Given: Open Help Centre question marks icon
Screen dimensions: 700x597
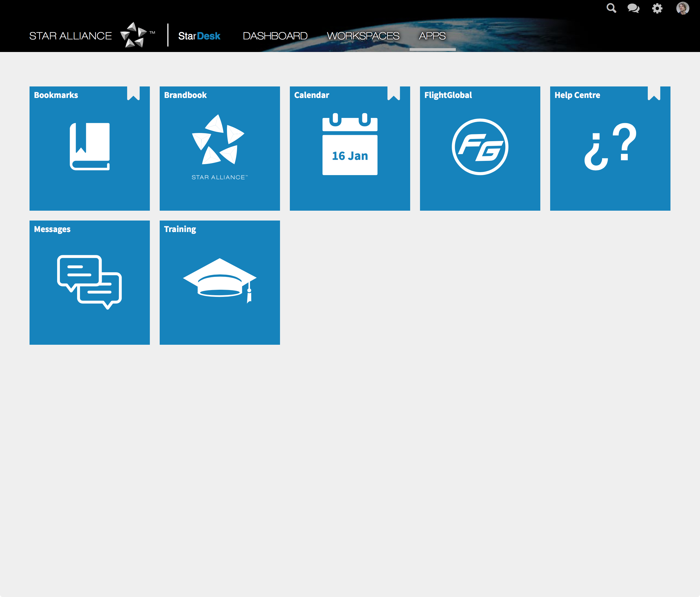Looking at the screenshot, I should (x=610, y=147).
